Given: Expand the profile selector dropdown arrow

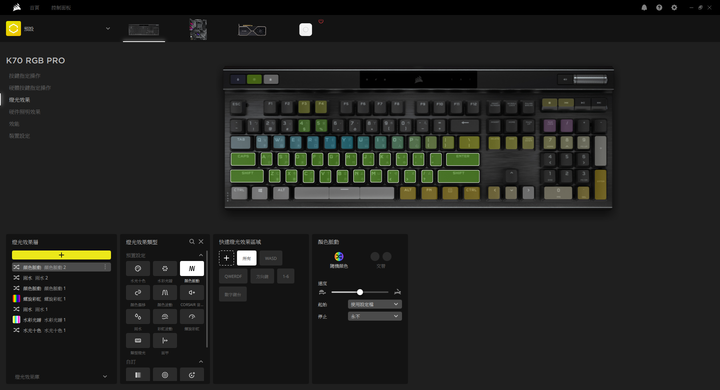Looking at the screenshot, I should click(x=108, y=28).
